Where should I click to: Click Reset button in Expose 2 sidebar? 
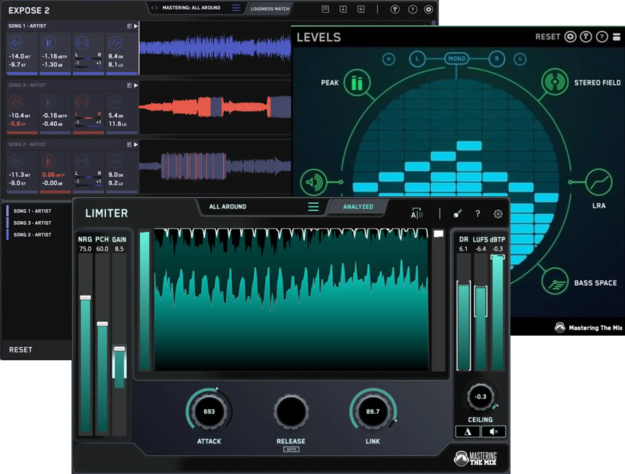point(21,350)
